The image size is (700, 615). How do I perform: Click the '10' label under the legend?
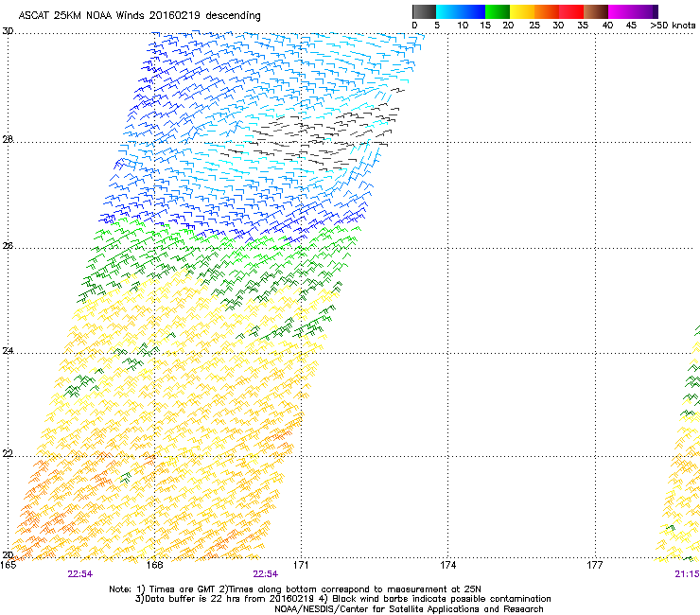coord(463,26)
